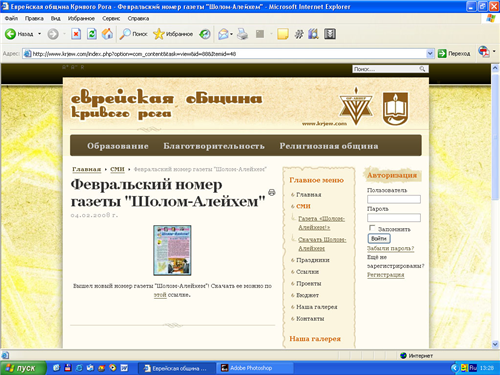Open the Вид menu
Viewport: 500px width, 375px height.
55,18
